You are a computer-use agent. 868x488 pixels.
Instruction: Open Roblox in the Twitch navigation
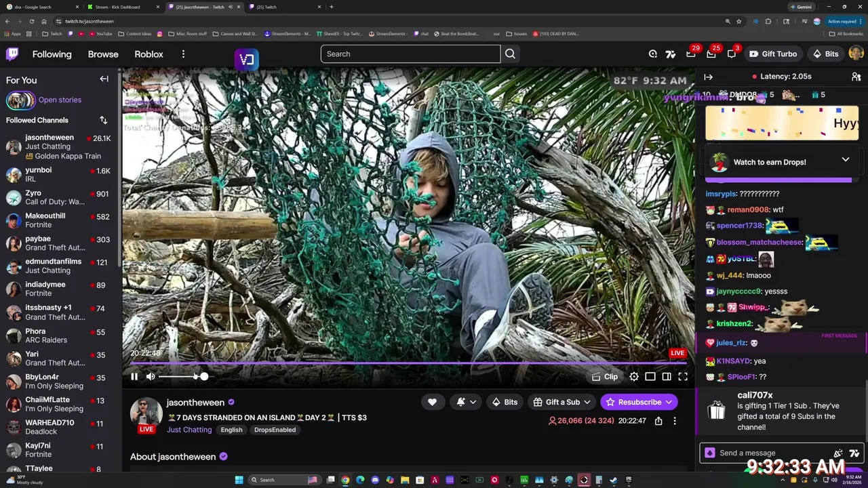pos(149,54)
